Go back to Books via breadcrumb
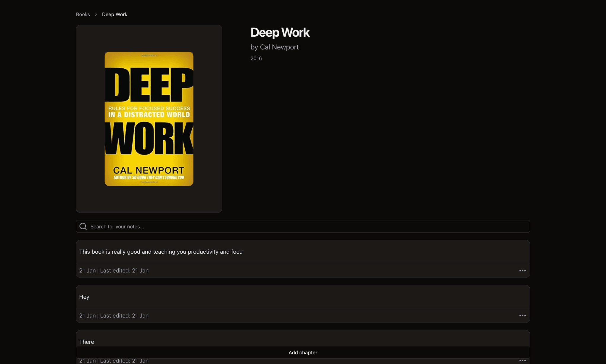 point(83,15)
